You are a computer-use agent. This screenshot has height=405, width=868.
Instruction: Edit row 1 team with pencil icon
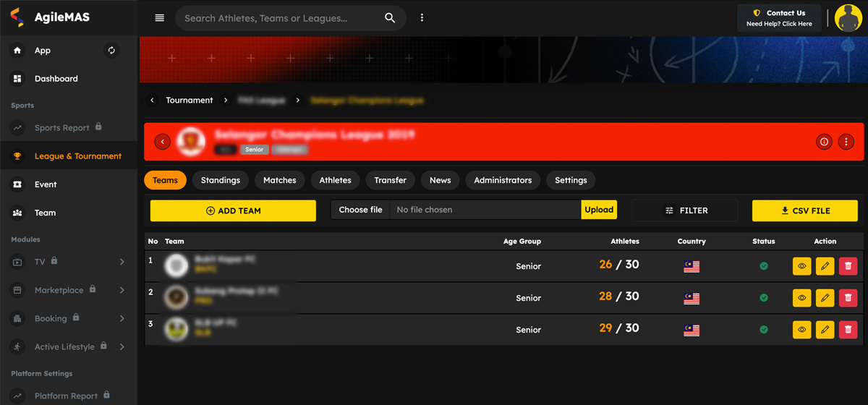(825, 266)
